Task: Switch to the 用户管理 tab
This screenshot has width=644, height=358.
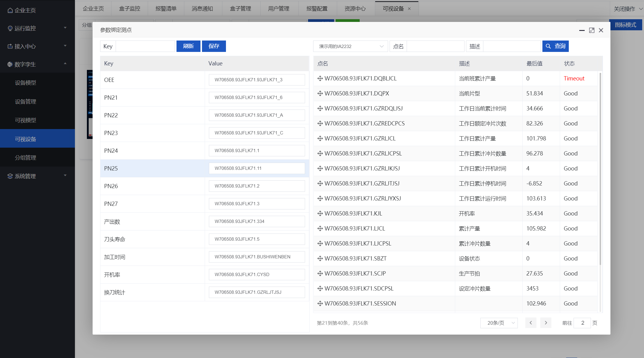Action: point(279,9)
